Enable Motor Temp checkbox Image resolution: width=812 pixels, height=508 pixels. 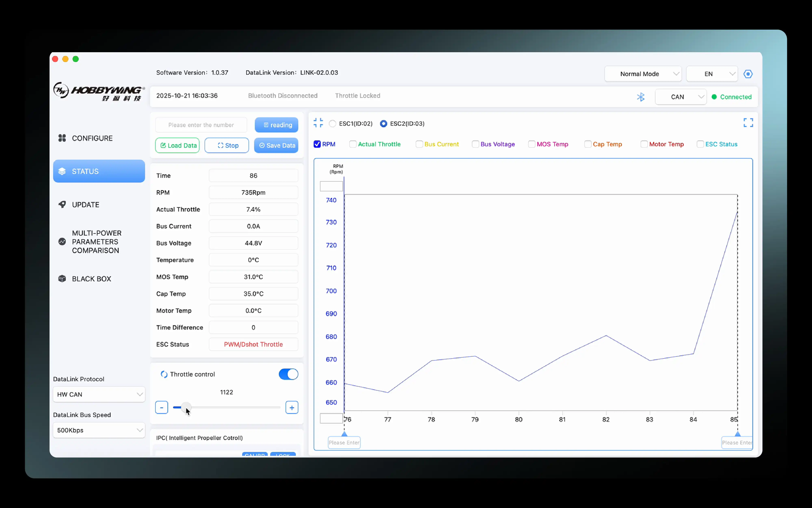[x=644, y=144]
